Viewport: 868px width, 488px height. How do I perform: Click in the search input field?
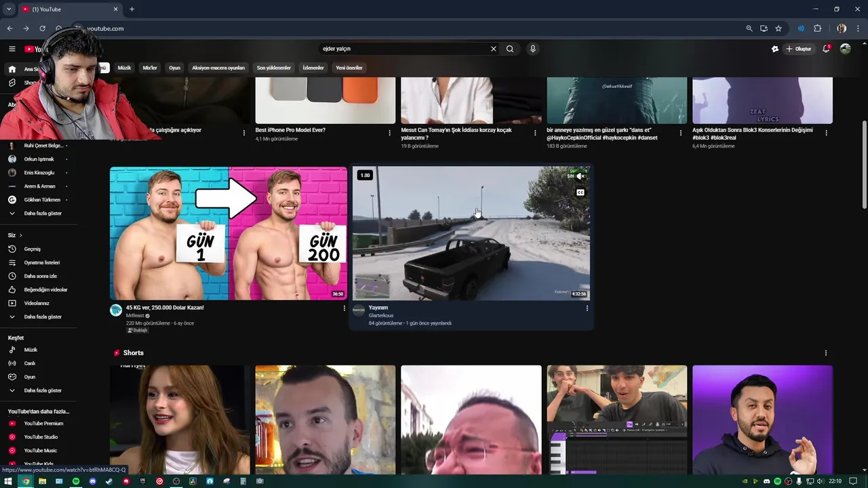[x=403, y=49]
